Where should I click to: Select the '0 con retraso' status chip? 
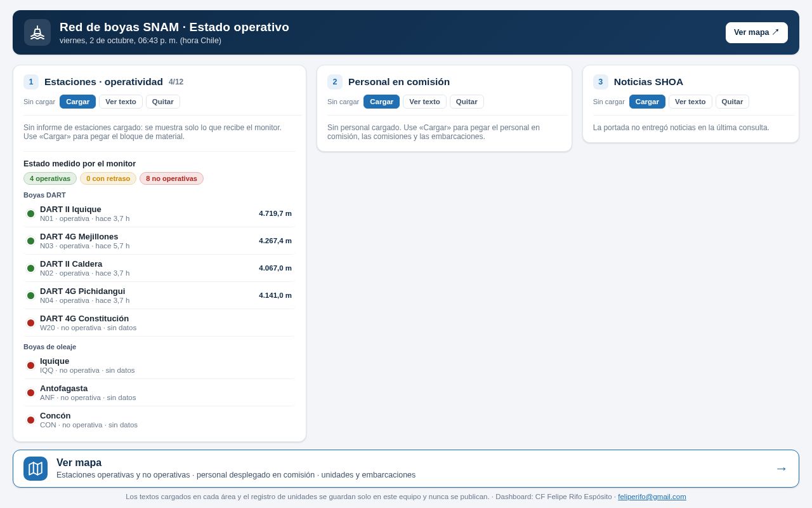(108, 178)
